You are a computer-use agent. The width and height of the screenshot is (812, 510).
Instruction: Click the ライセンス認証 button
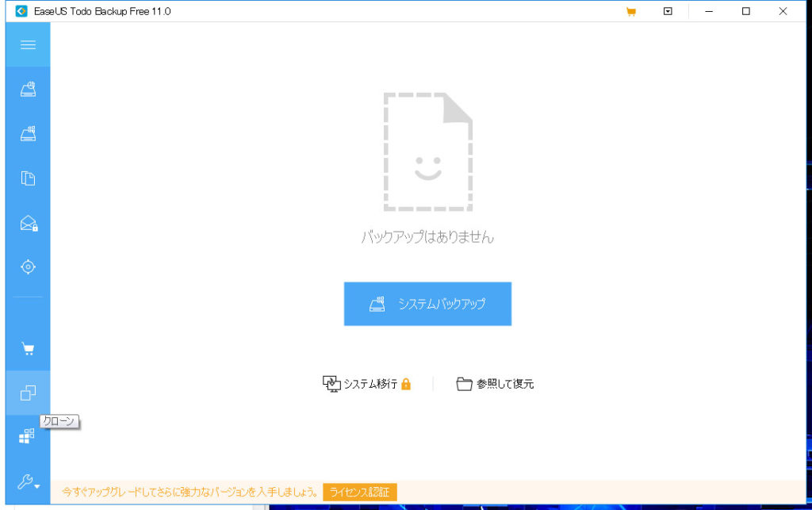pos(360,492)
